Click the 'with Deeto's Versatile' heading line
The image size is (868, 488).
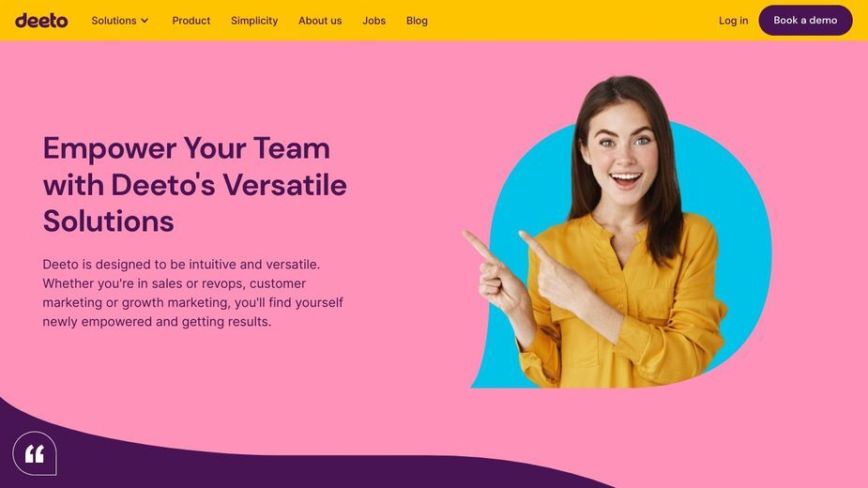(195, 185)
